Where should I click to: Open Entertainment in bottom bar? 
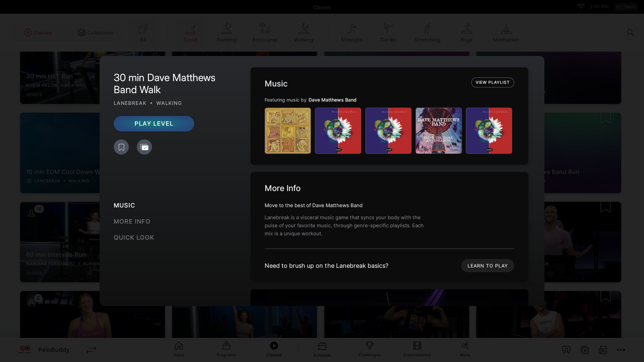click(x=417, y=349)
